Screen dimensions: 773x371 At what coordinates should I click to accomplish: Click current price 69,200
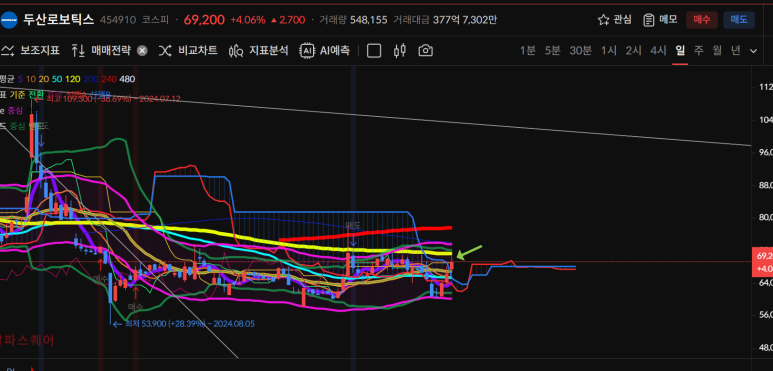pos(204,20)
